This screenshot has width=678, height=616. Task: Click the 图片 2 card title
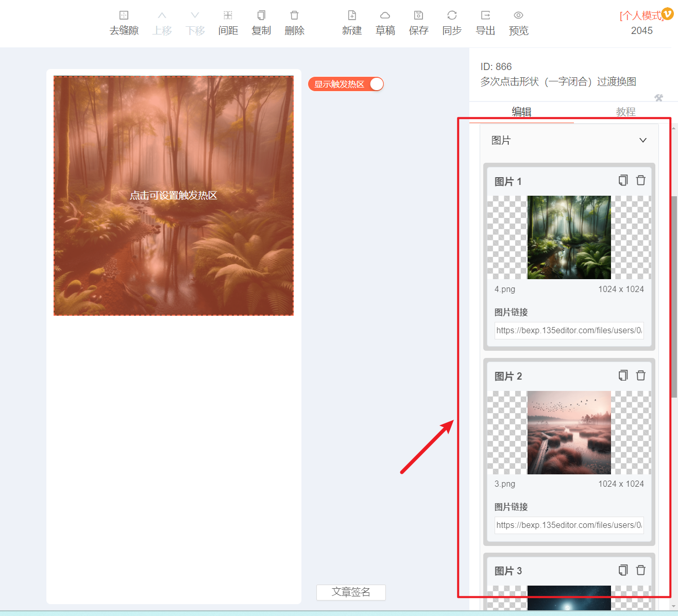click(x=508, y=376)
